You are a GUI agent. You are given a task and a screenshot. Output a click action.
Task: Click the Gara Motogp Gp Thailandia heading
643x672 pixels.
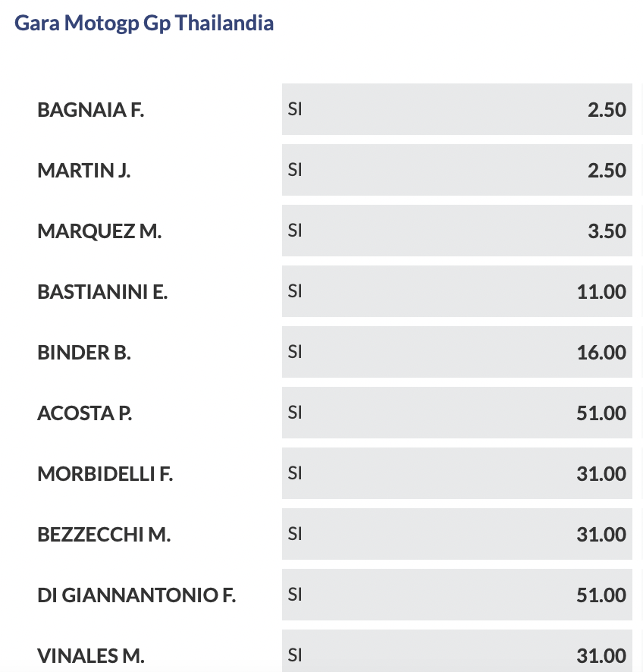pos(144,23)
